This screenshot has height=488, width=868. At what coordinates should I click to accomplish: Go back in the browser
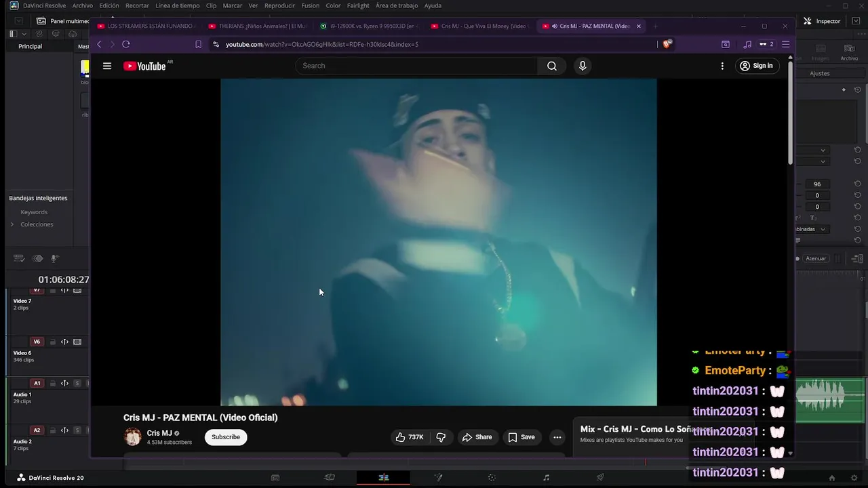[x=99, y=44]
